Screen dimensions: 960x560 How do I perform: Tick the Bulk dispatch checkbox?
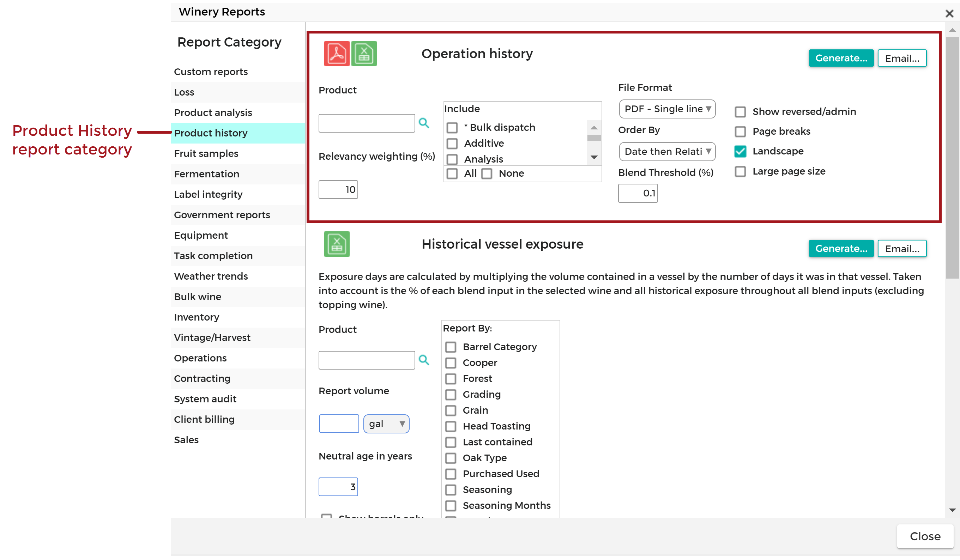452,128
